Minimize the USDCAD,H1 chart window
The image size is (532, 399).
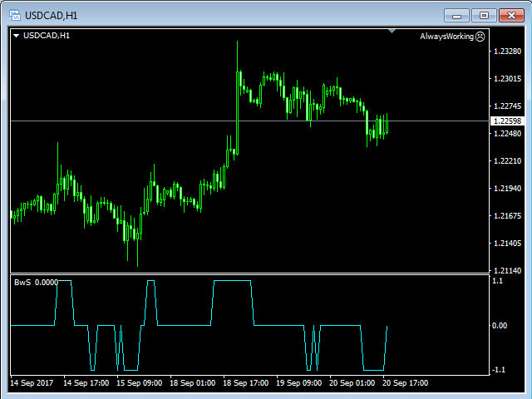tap(457, 14)
